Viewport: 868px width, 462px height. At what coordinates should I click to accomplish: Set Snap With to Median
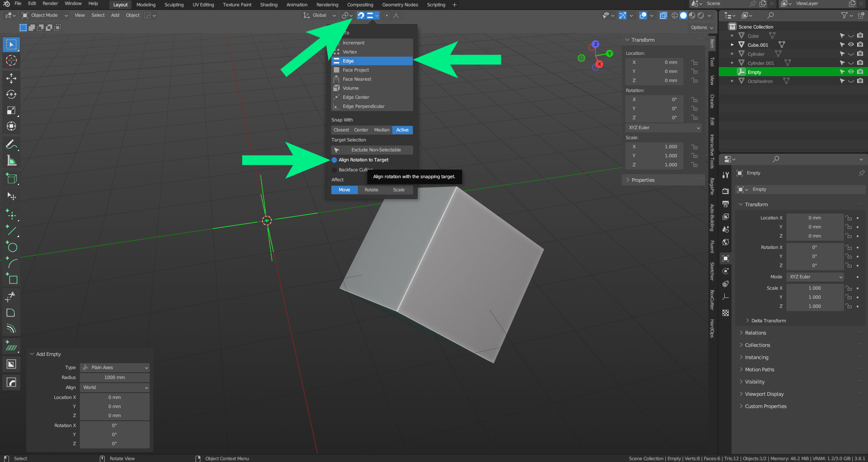pos(381,130)
